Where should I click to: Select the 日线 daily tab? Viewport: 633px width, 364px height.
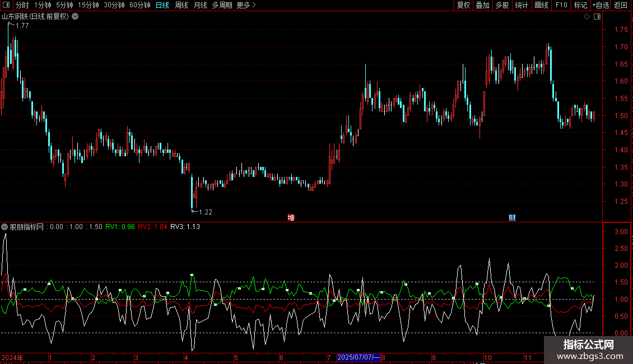(162, 5)
